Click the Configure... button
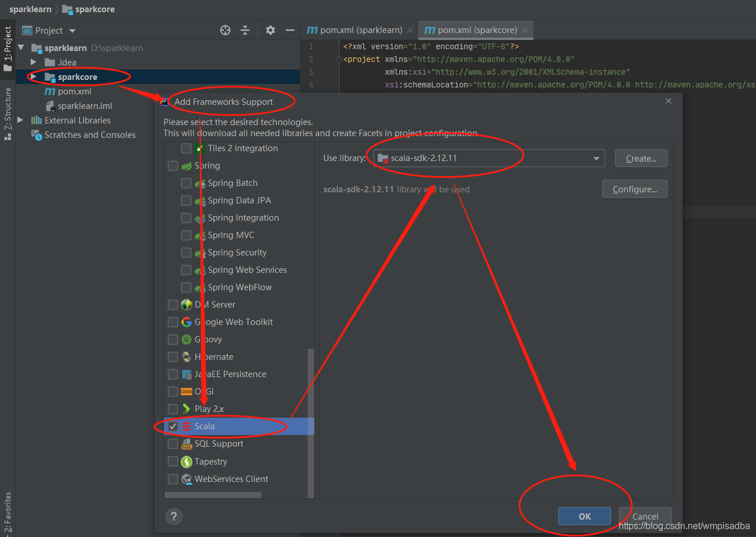The height and width of the screenshot is (537, 756). [x=635, y=189]
